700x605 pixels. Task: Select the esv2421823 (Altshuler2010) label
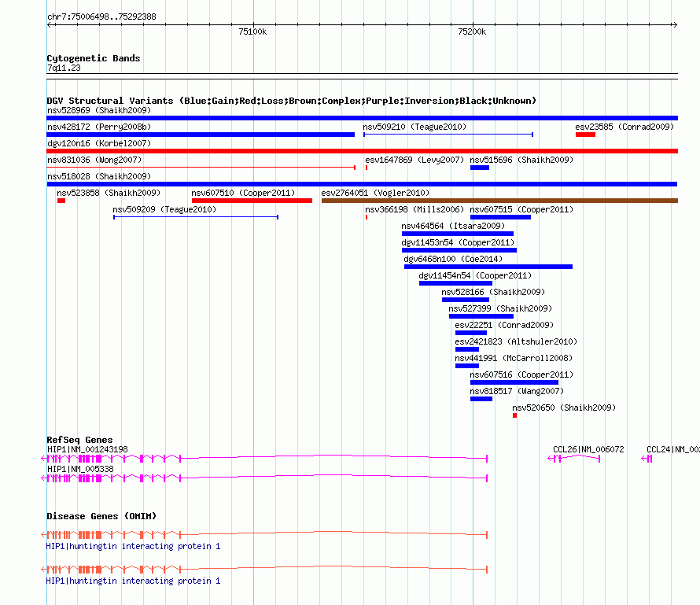coord(516,341)
